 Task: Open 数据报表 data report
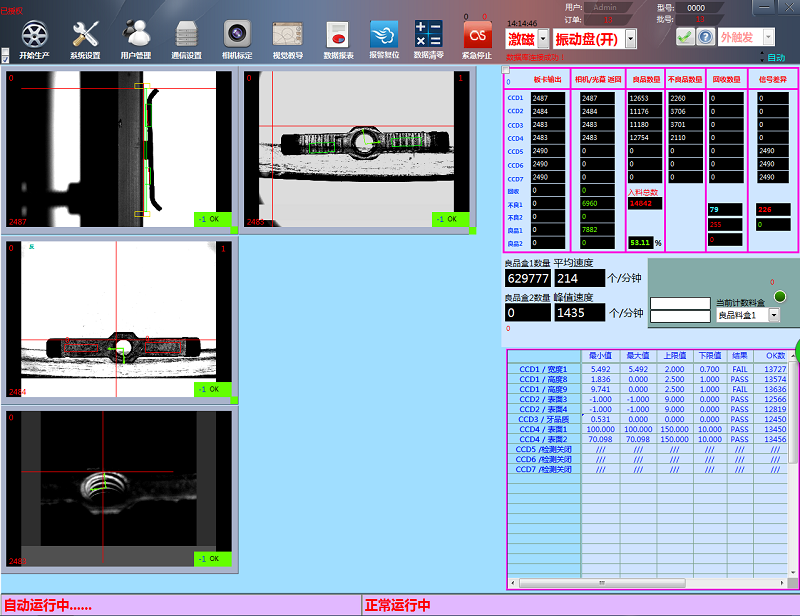pyautogui.click(x=338, y=38)
